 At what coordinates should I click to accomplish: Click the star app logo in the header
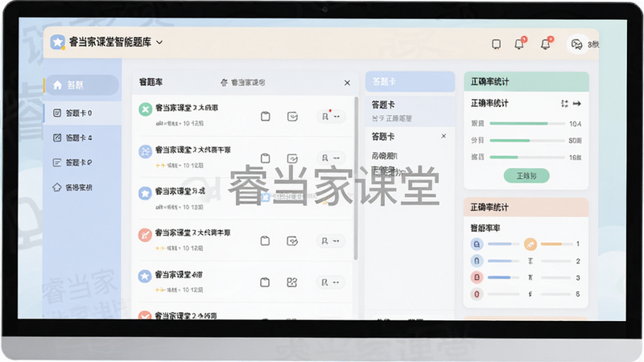pyautogui.click(x=57, y=42)
